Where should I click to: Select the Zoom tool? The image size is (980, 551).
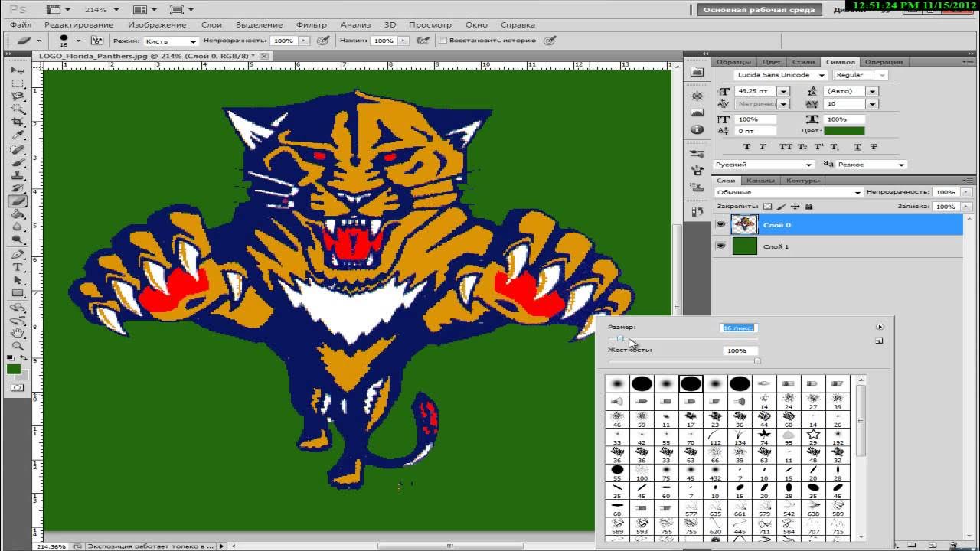pos(18,347)
